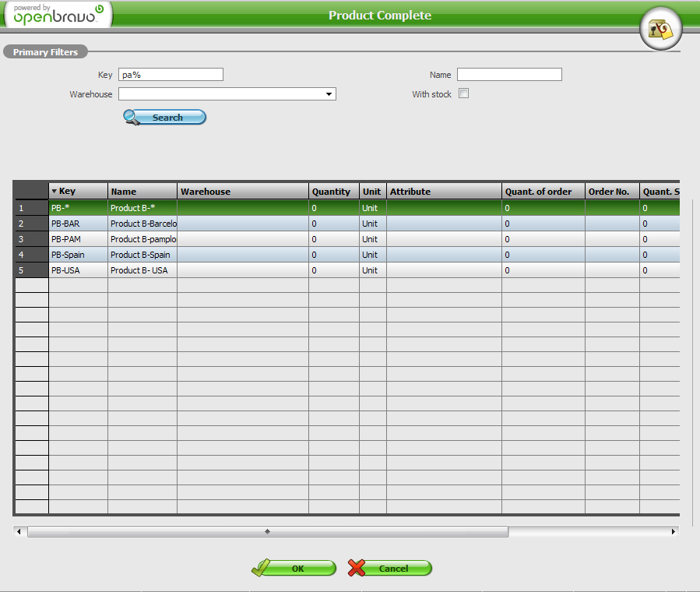Click Product B-* name cell
Screen dimensions: 700x592
[x=142, y=208]
